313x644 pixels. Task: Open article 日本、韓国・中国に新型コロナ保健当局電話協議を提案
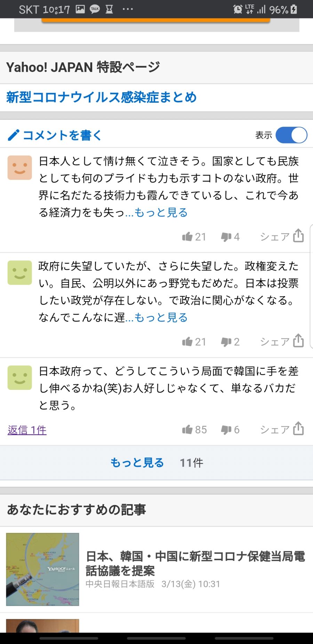[195, 563]
